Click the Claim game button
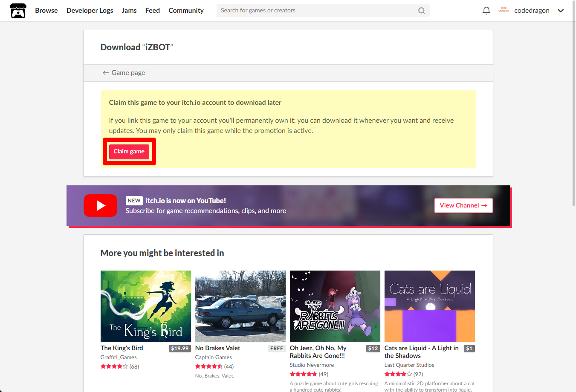 click(x=129, y=152)
